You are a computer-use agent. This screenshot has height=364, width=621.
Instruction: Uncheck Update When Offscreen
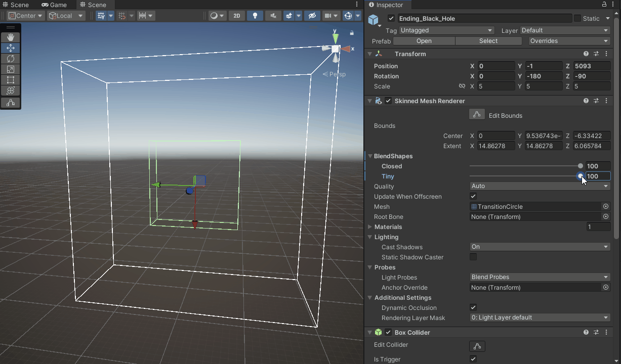pyautogui.click(x=473, y=196)
